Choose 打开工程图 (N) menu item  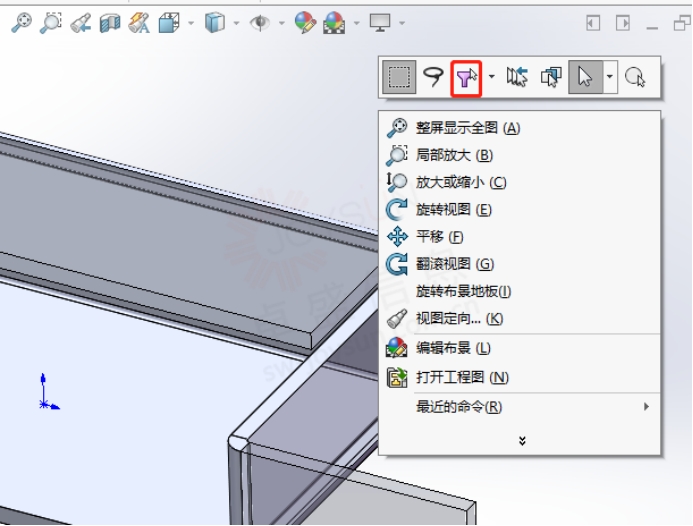pyautogui.click(x=520, y=377)
